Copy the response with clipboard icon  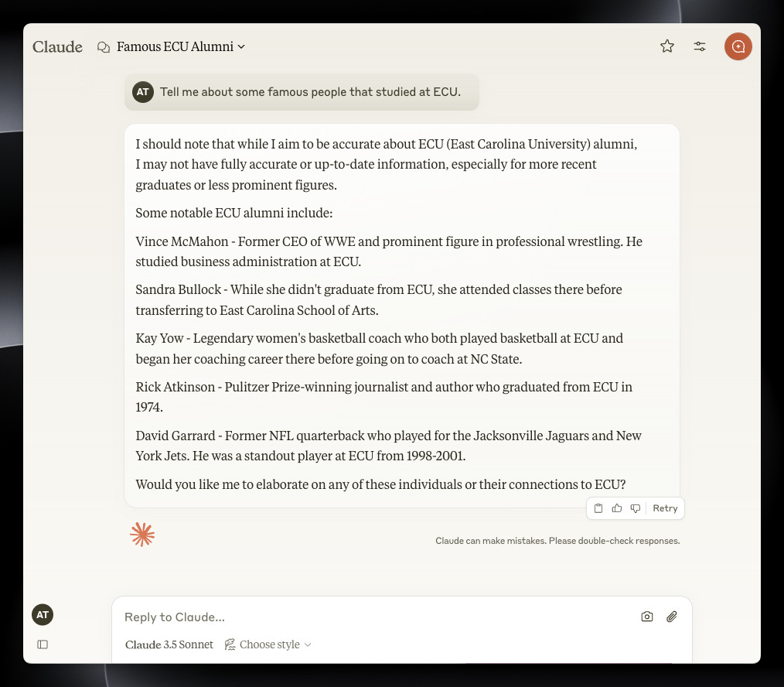pos(598,508)
